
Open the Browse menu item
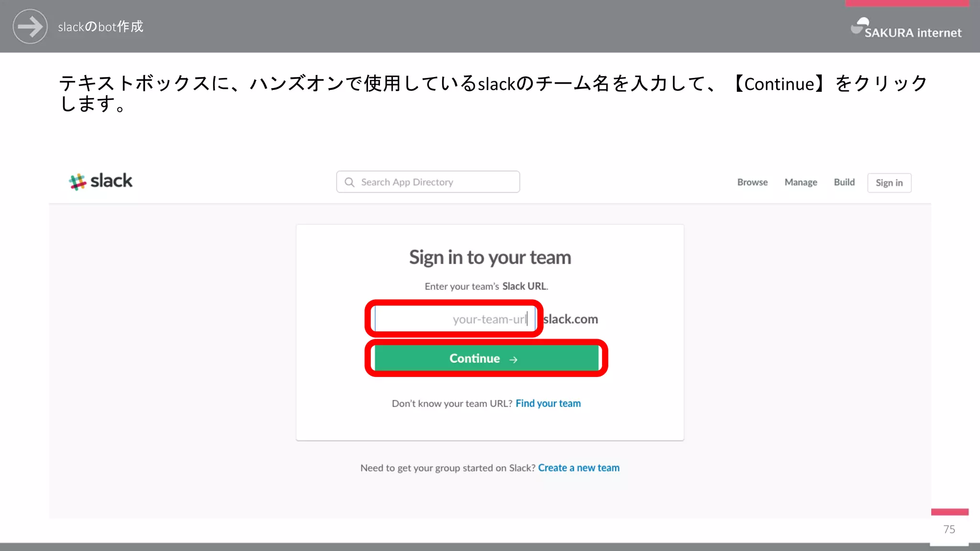[752, 182]
